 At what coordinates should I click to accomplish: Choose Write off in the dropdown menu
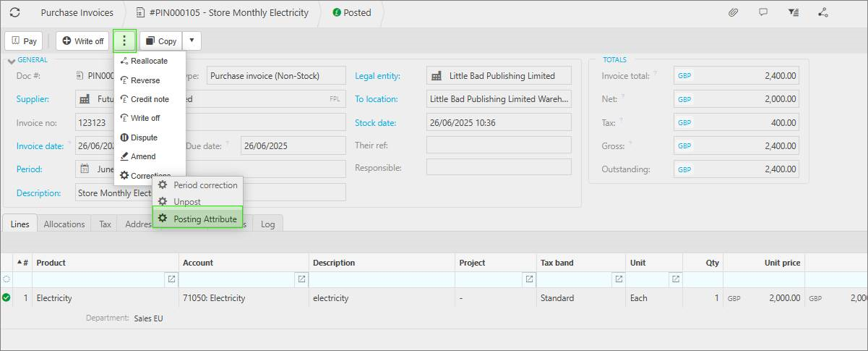pos(150,118)
